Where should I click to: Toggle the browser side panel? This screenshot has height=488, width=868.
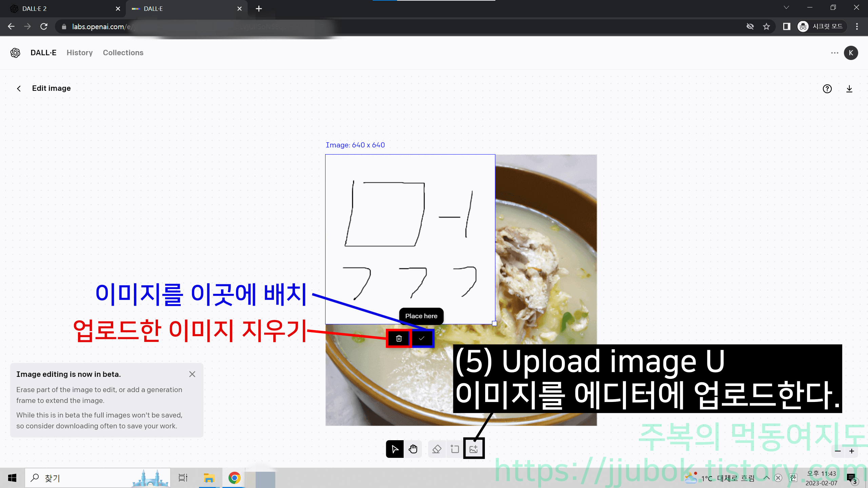(x=786, y=26)
